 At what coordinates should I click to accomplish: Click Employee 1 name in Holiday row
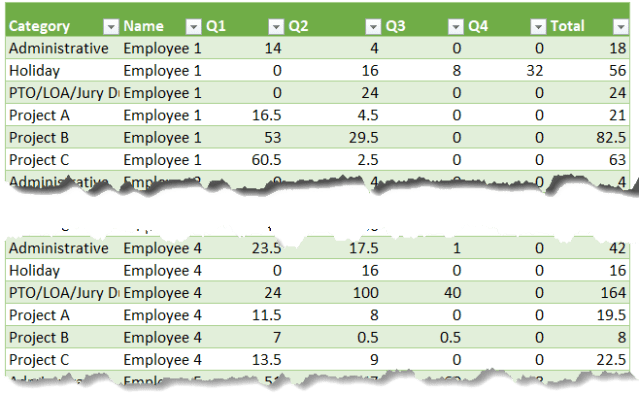pos(163,71)
